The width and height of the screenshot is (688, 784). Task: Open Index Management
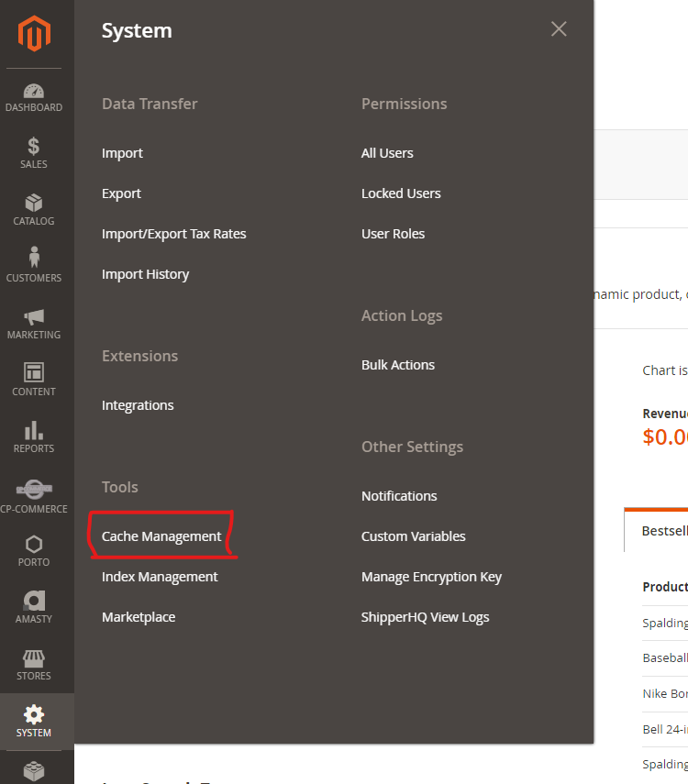(160, 577)
